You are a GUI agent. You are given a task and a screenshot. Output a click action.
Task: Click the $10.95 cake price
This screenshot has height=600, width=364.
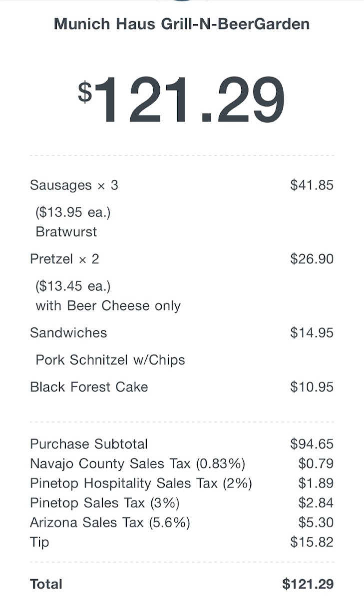(312, 387)
